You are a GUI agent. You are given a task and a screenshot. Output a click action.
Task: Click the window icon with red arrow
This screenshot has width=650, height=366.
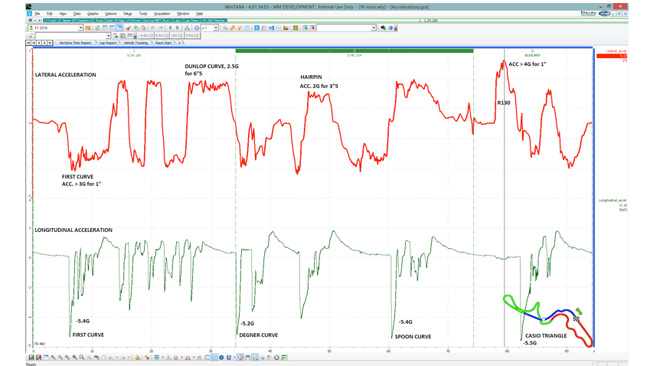point(313,28)
